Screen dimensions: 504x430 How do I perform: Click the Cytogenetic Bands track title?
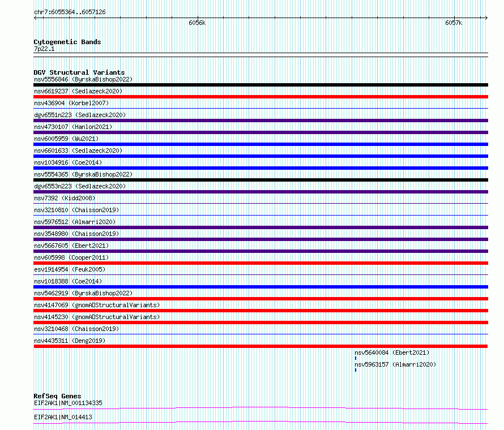67,42
